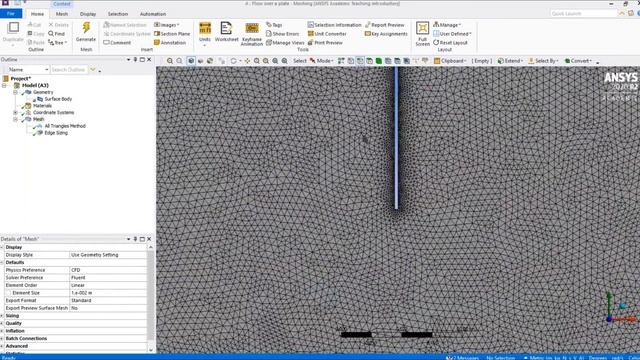Insert a Section Plane
640x360 pixels.
172,33
